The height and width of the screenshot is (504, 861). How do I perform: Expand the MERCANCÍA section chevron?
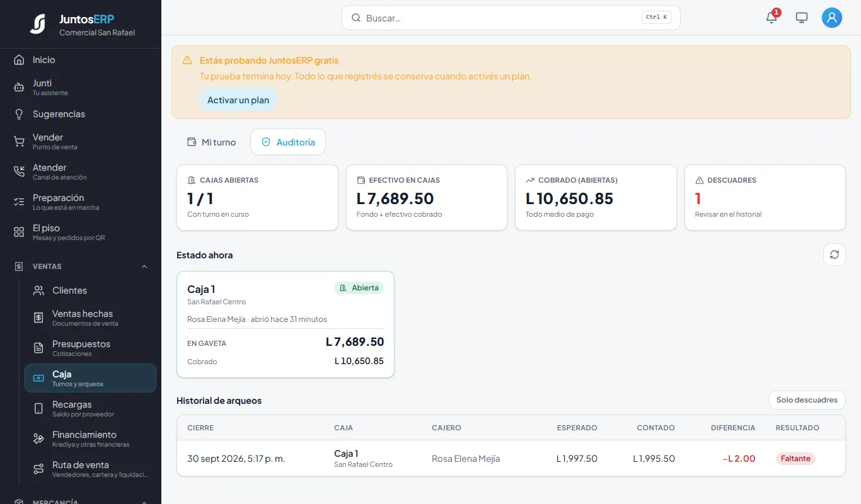[144, 501]
